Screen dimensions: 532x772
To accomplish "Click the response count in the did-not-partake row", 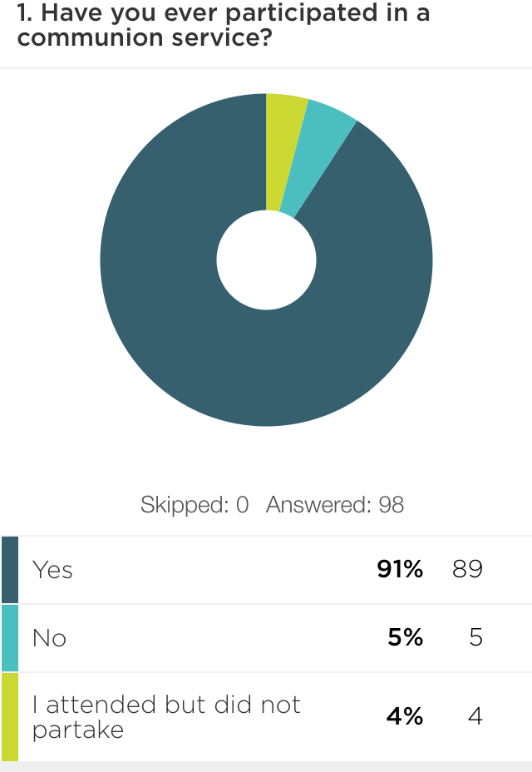I will pos(475,716).
